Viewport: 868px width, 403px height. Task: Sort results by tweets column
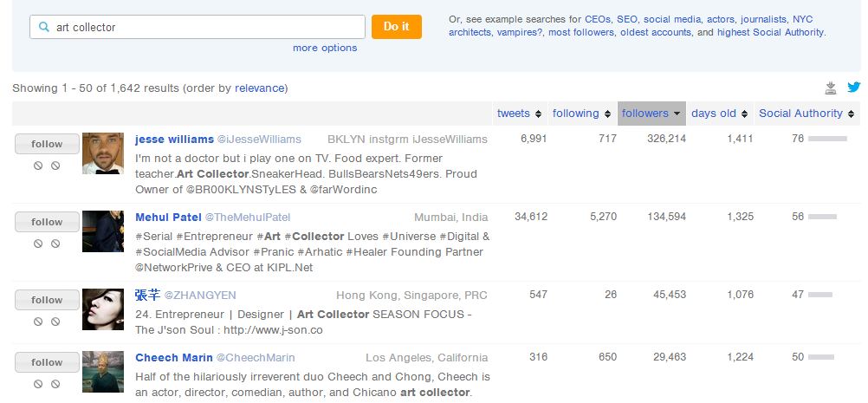(519, 114)
